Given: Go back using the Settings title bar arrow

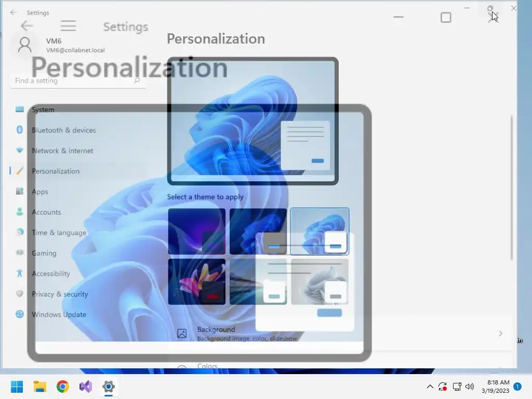Looking at the screenshot, I should (13, 12).
